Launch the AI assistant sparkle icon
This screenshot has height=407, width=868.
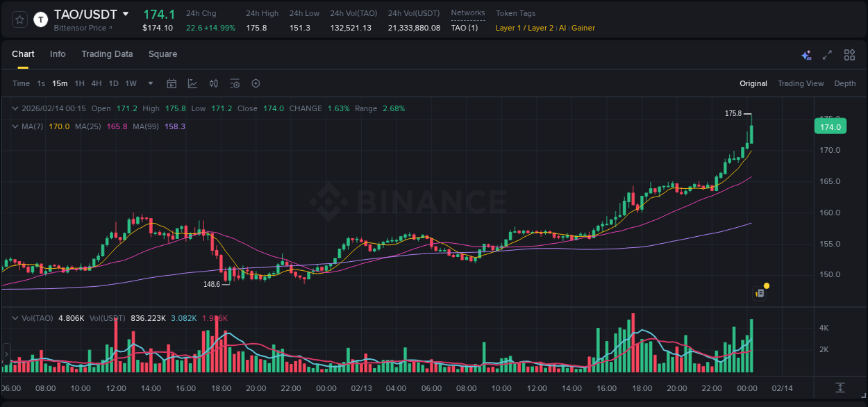(806, 54)
